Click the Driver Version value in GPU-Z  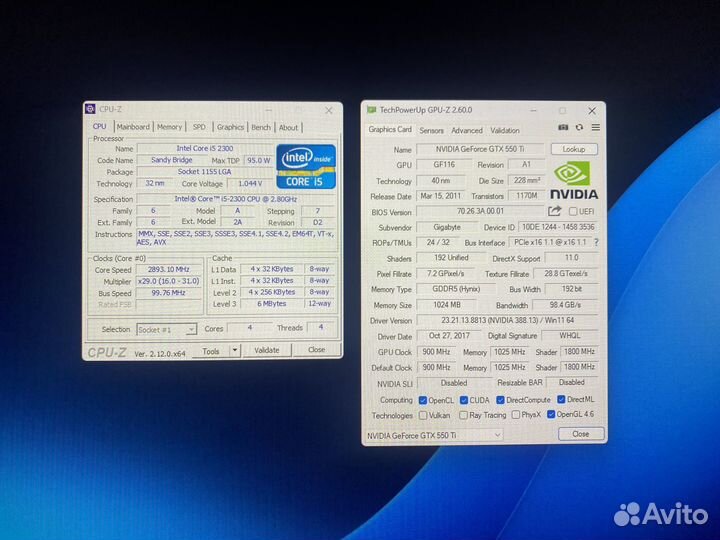[x=507, y=320]
